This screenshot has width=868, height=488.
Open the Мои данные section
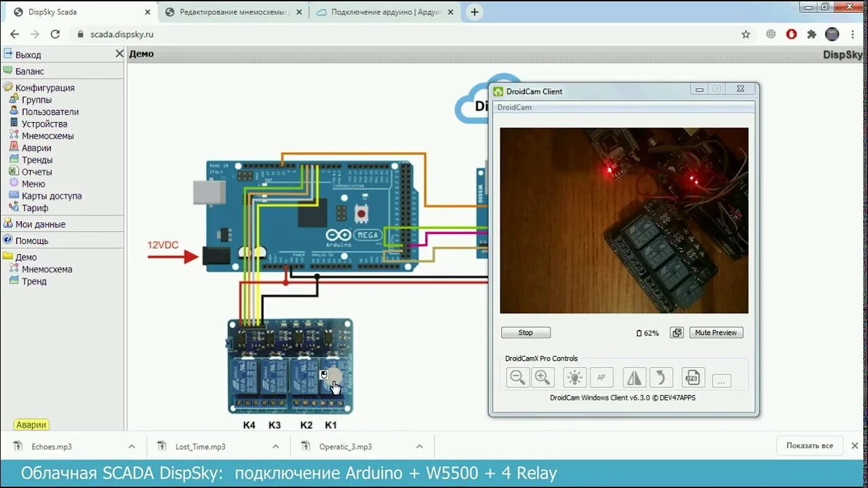41,224
